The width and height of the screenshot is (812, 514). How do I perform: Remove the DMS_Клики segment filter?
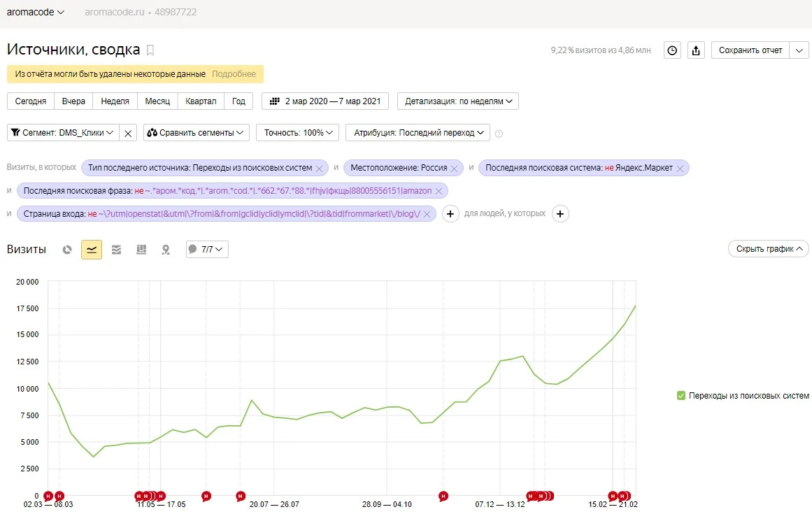pyautogui.click(x=128, y=133)
